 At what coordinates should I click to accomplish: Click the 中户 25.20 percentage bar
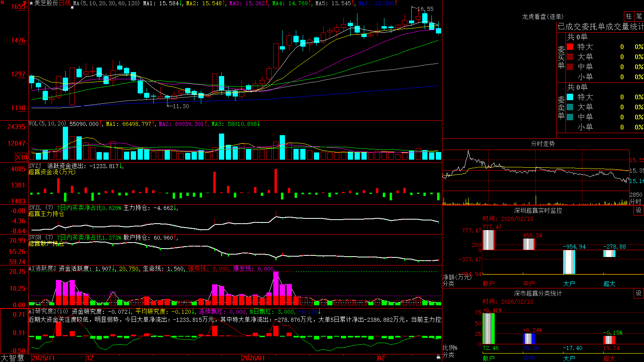(x=529, y=339)
